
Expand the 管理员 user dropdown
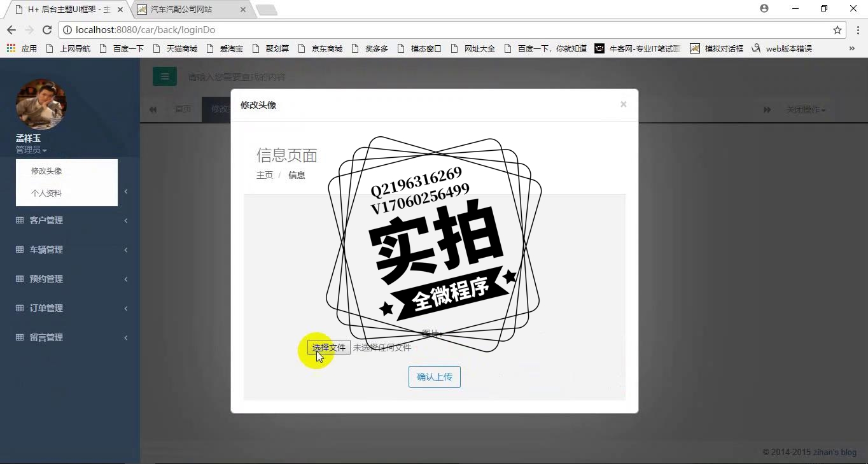pyautogui.click(x=31, y=150)
